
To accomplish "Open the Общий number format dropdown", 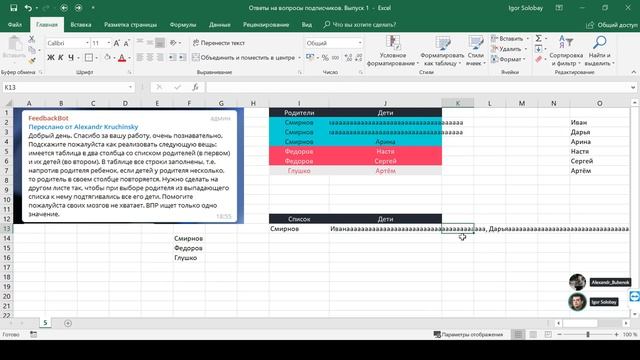I will pos(360,43).
